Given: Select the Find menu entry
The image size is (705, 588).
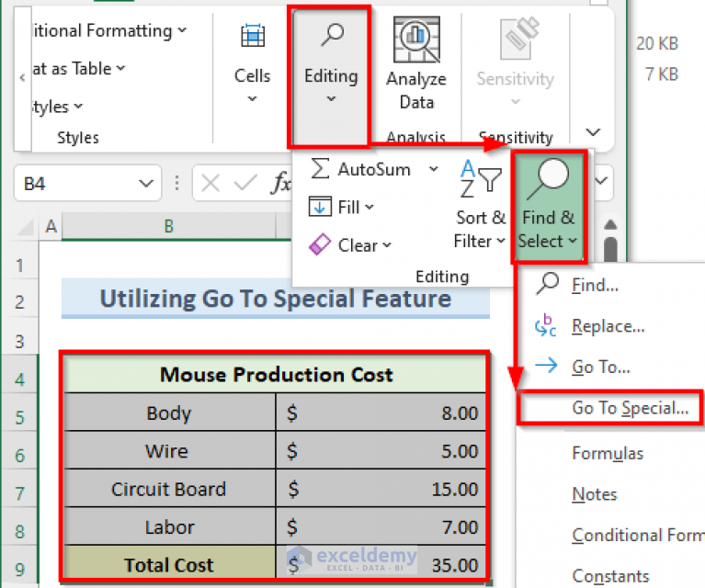Looking at the screenshot, I should [595, 285].
